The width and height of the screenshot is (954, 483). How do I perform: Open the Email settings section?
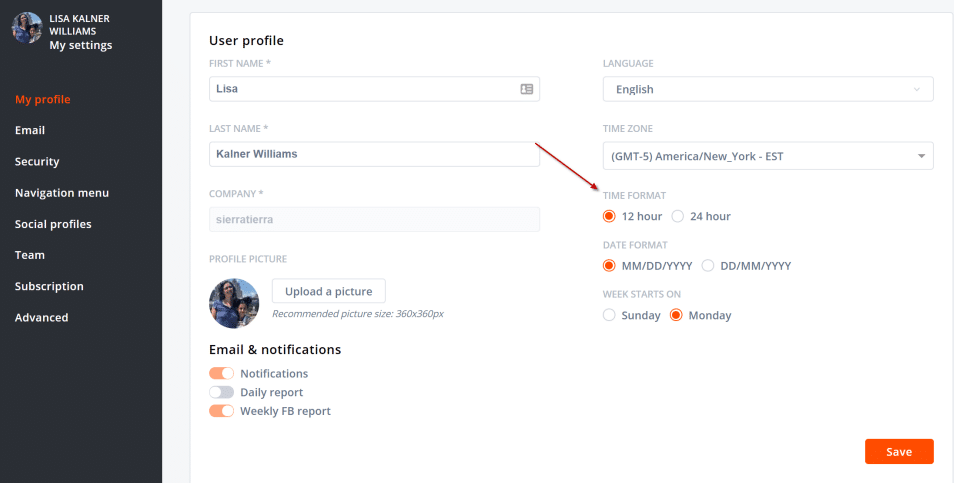(x=30, y=130)
